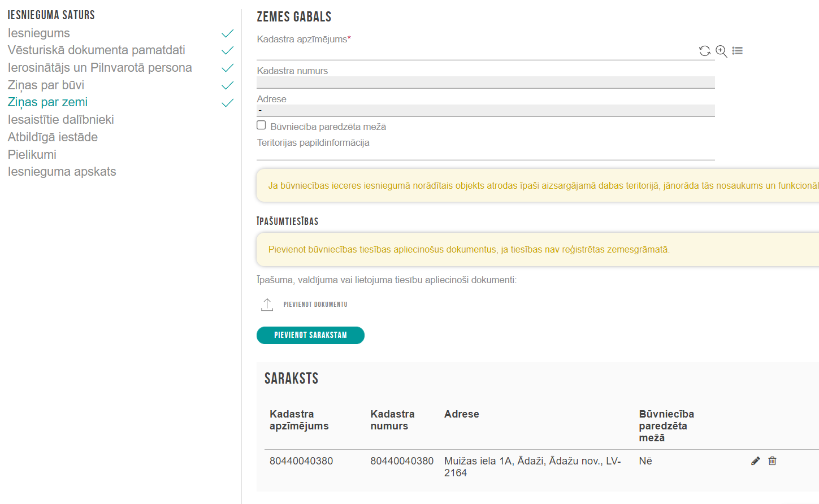Click the Adrese field

click(x=486, y=111)
